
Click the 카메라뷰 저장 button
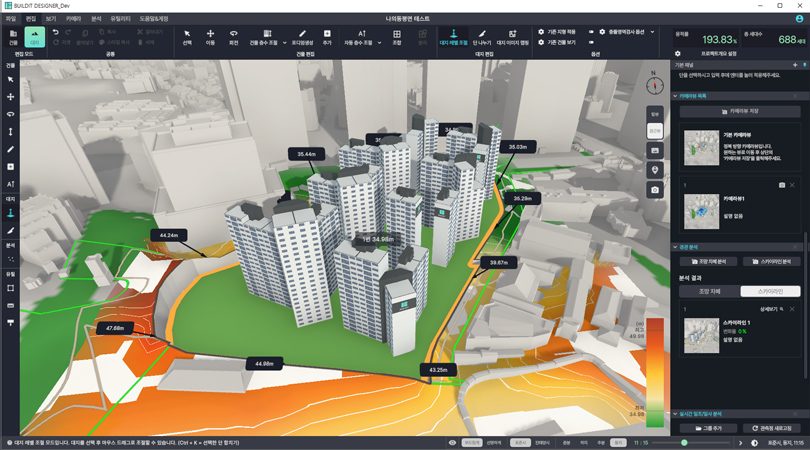(740, 112)
